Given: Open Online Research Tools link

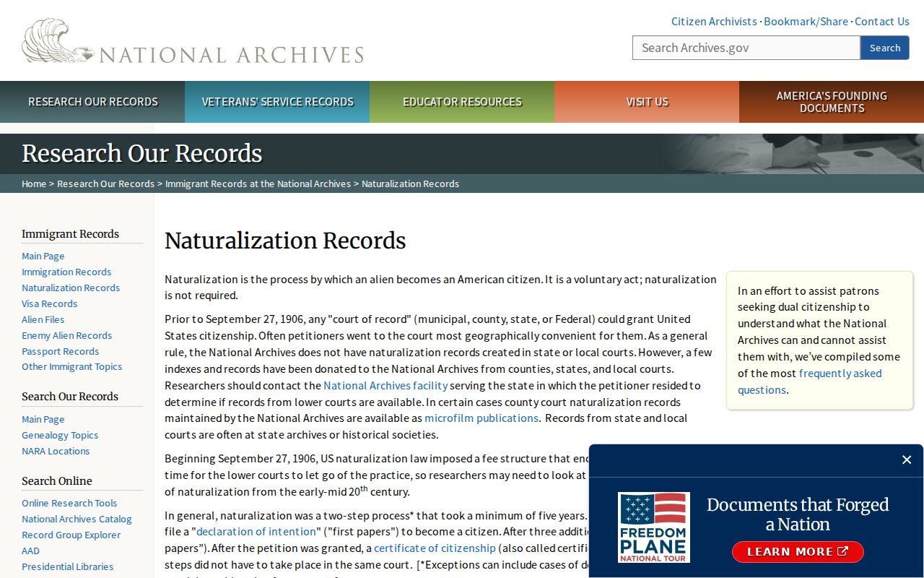Looking at the screenshot, I should click(x=69, y=503).
